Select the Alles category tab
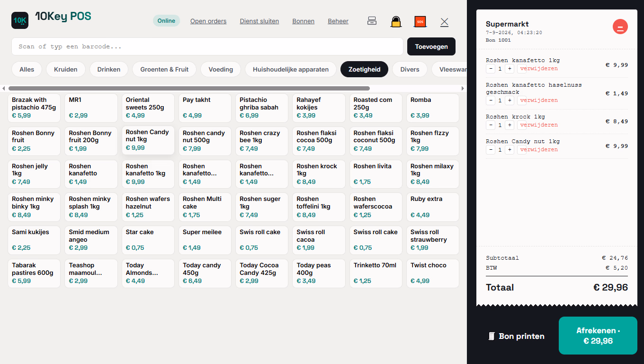Image resolution: width=644 pixels, height=364 pixels. point(27,69)
